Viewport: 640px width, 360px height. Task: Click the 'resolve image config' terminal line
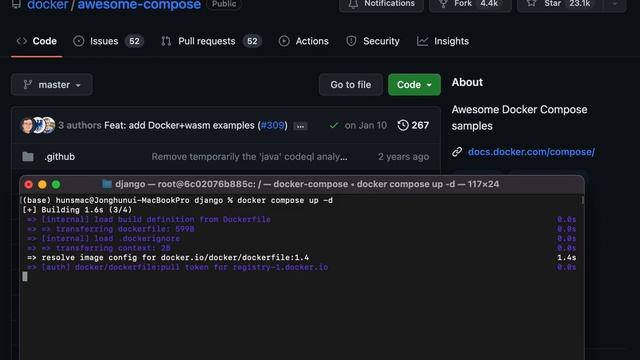[168, 258]
